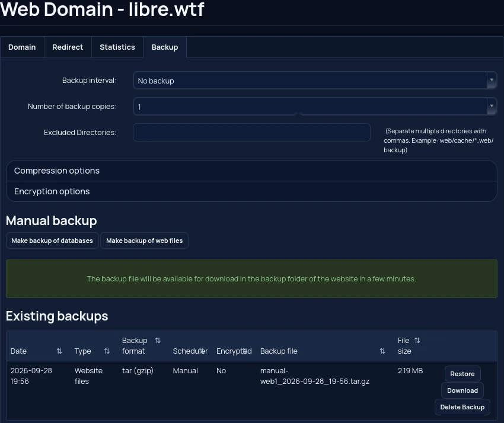Viewport: 504px width, 423px height.
Task: Click the Web Domain libre.wtf title
Action: [x=102, y=9]
